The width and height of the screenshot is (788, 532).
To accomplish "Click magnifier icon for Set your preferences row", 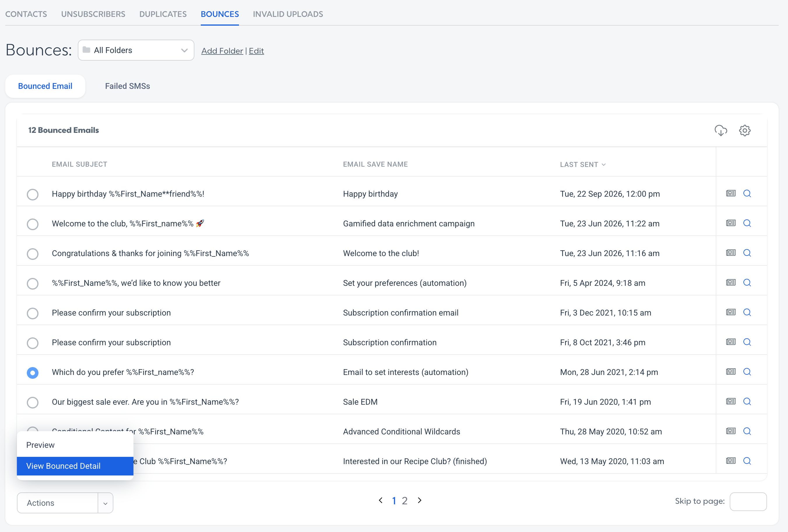I will pyautogui.click(x=747, y=282).
